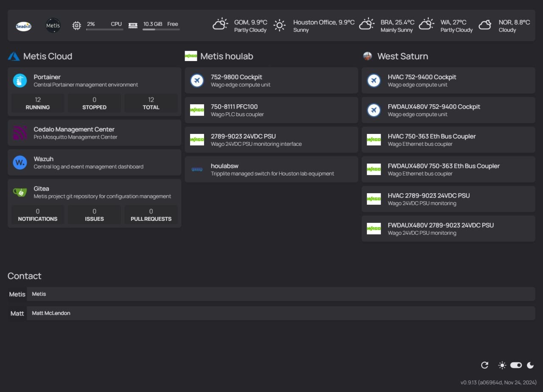The width and height of the screenshot is (543, 392).
Task: Click the round Metis logo icon
Action: [53, 25]
